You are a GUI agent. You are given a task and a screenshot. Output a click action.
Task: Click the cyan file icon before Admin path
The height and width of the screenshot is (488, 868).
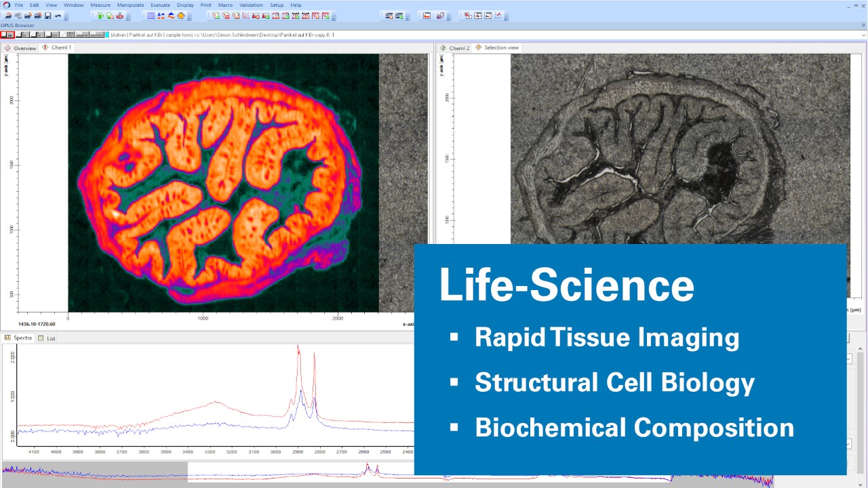[x=107, y=35]
